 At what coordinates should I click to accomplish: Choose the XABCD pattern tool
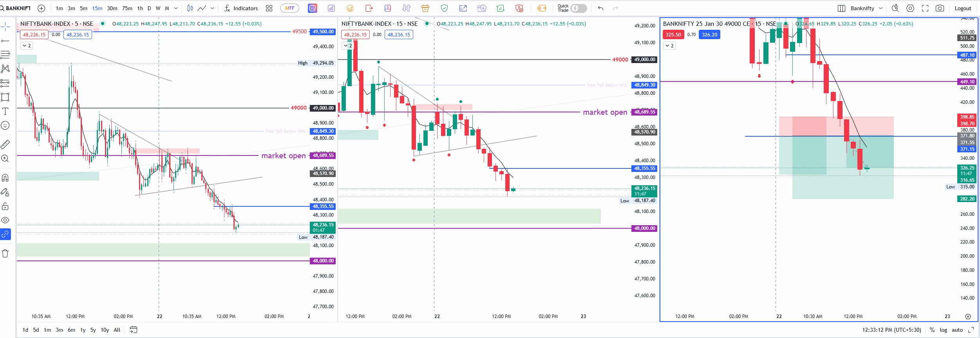pyautogui.click(x=5, y=69)
